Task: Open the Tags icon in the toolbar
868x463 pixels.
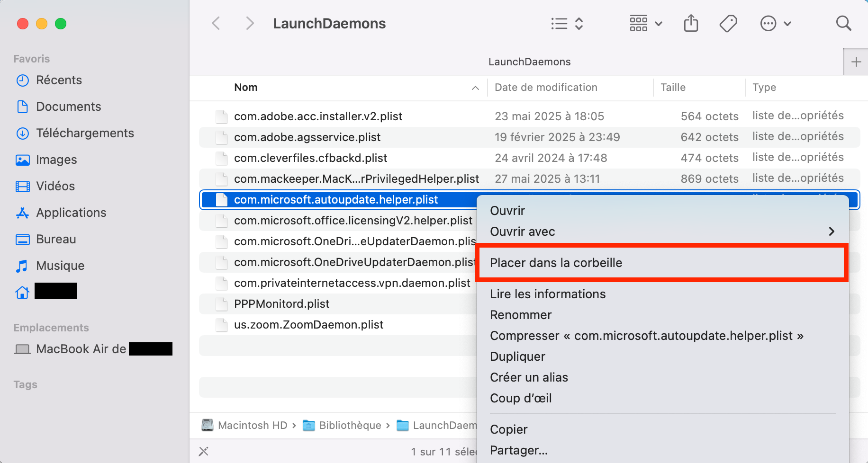Action: coord(728,23)
